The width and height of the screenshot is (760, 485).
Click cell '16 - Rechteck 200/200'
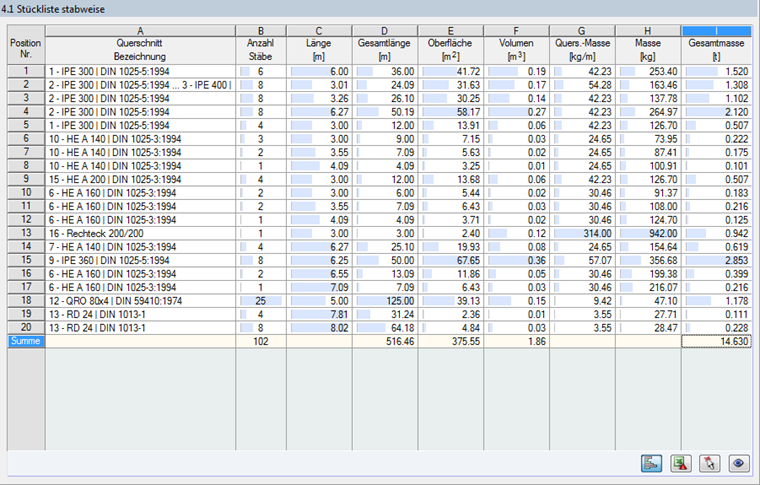click(140, 233)
